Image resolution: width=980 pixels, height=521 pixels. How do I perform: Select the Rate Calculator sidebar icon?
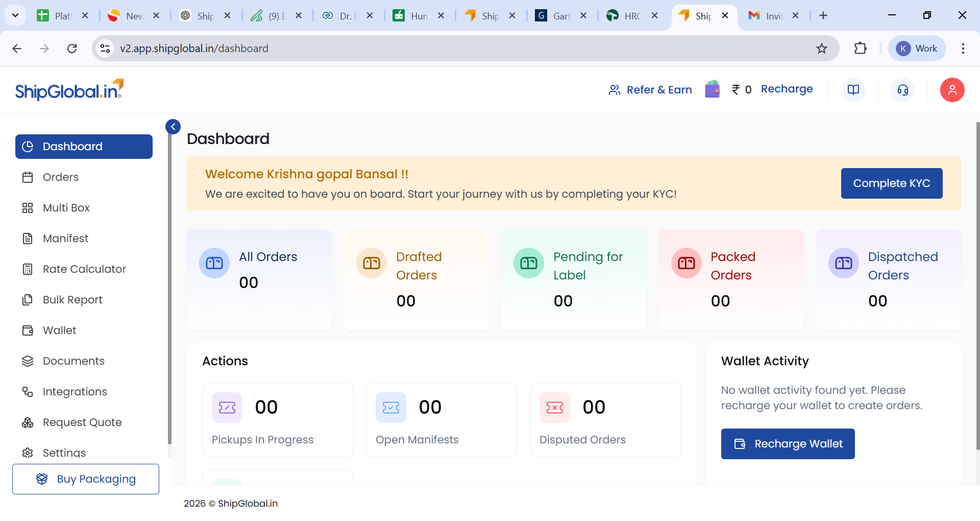point(28,269)
